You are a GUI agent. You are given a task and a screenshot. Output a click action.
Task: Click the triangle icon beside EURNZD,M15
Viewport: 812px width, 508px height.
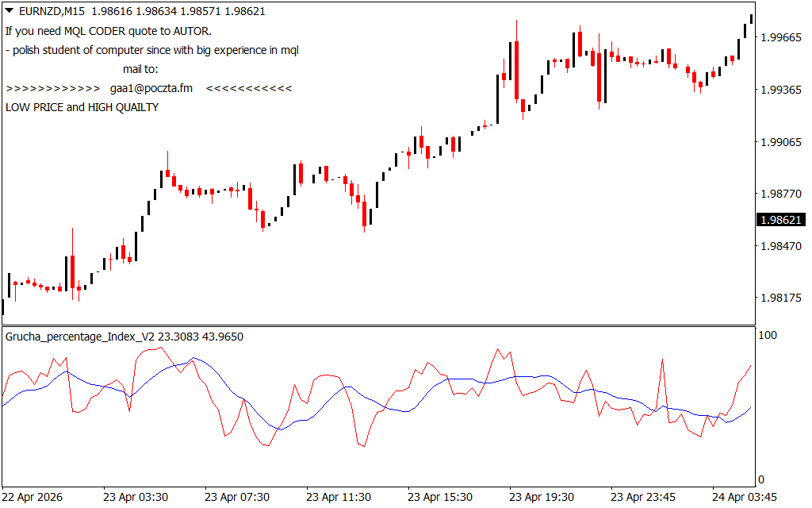point(10,11)
